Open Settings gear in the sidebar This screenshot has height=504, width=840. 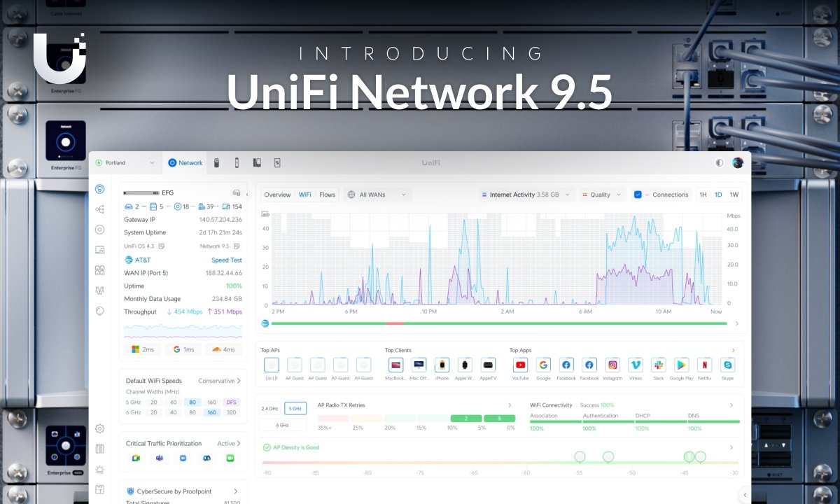[99, 428]
